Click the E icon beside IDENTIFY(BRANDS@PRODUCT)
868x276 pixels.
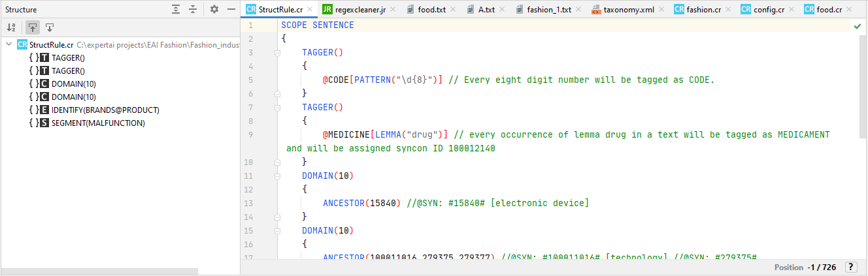tap(44, 110)
